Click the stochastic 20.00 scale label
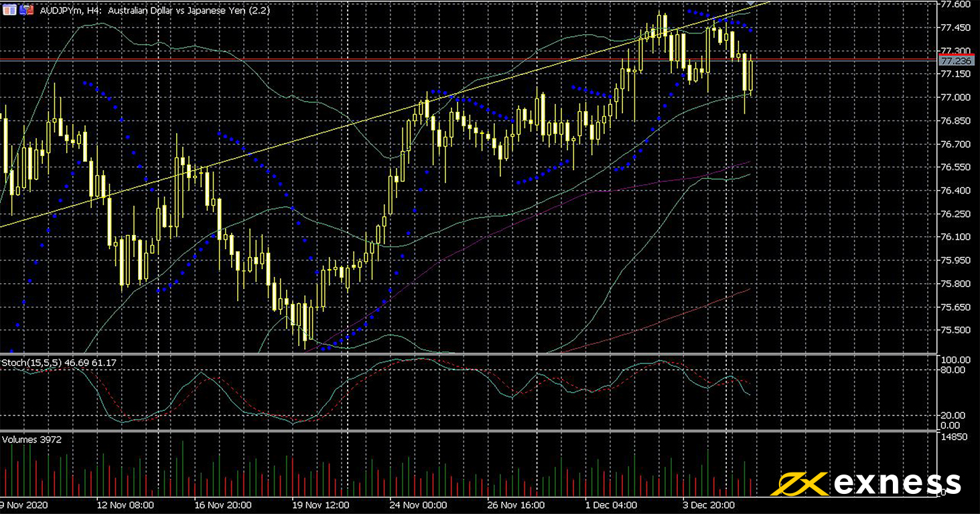 (x=953, y=415)
